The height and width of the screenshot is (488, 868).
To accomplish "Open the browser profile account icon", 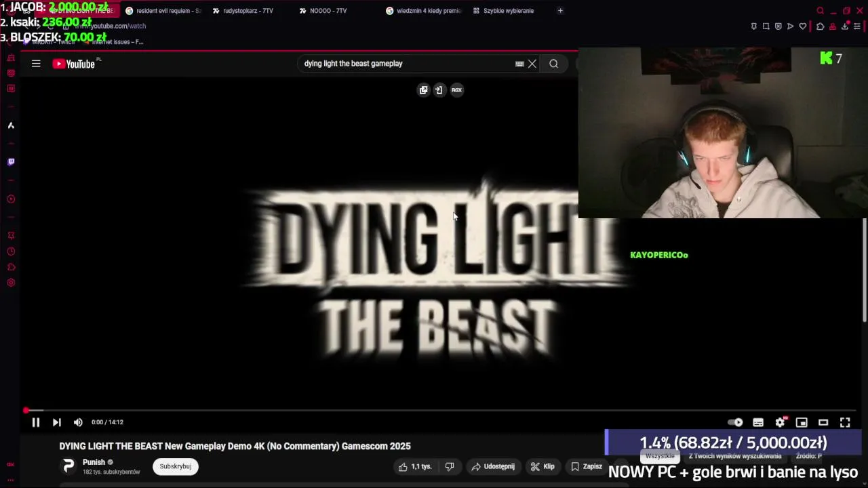I will coord(833,26).
